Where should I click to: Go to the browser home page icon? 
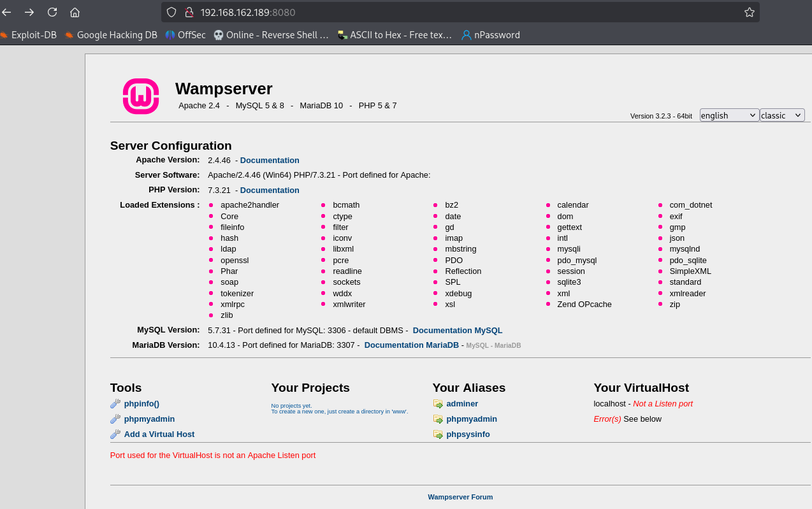[x=75, y=12]
